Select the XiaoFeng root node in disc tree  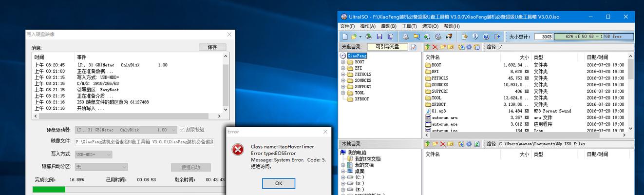click(x=357, y=56)
